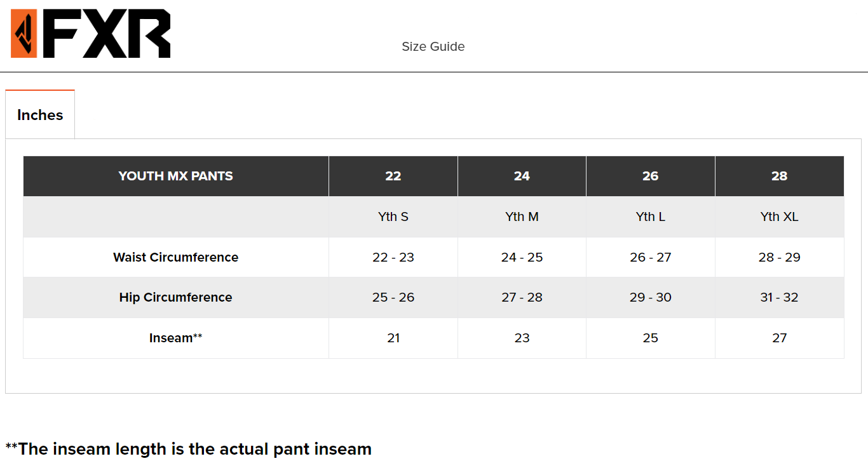Click Waist Circumference row label
The height and width of the screenshot is (461, 868).
tap(175, 257)
